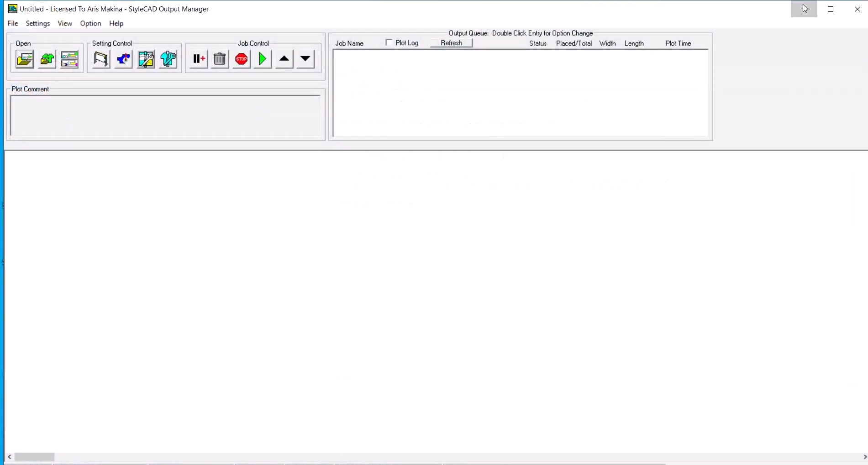
Task: Open the Settings menu
Action: click(x=37, y=23)
